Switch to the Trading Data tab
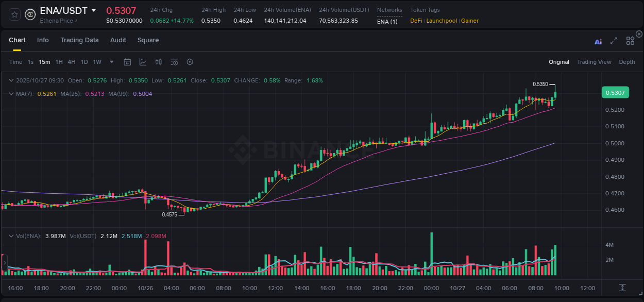 point(79,40)
